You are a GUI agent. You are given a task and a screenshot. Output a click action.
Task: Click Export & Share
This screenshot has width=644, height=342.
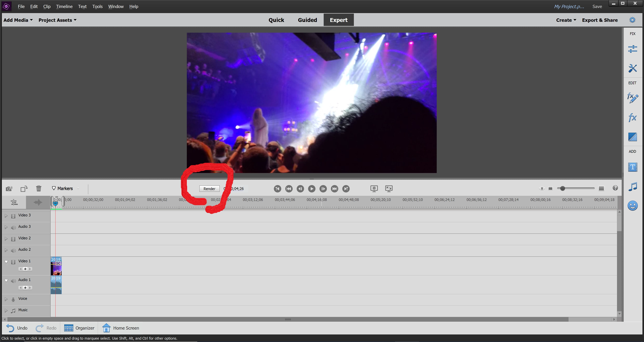[600, 20]
